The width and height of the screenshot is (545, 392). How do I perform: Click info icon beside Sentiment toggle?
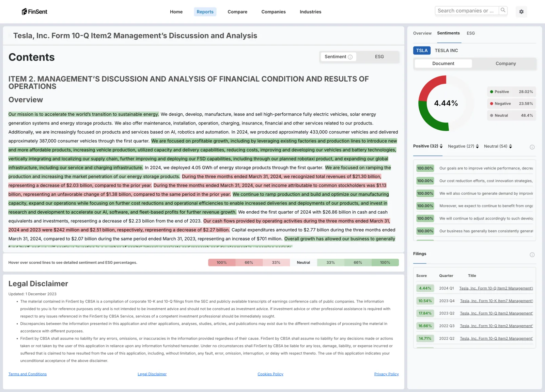click(x=350, y=57)
